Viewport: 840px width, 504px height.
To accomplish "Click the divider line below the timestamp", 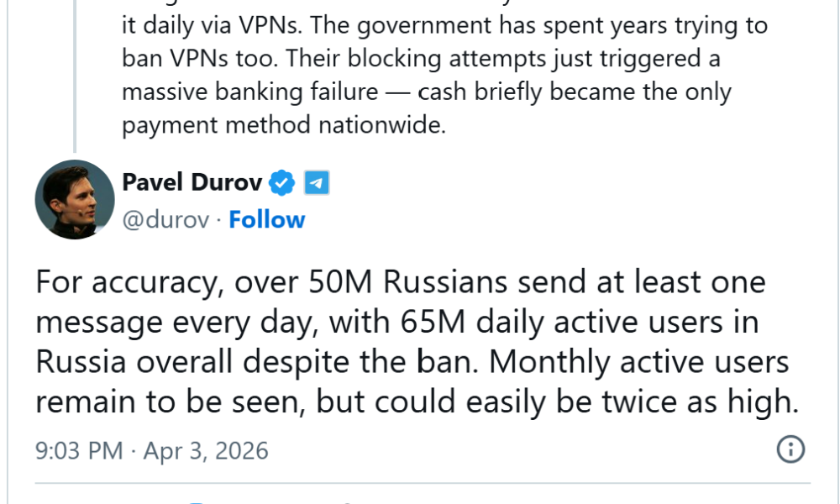I will tap(420, 484).
